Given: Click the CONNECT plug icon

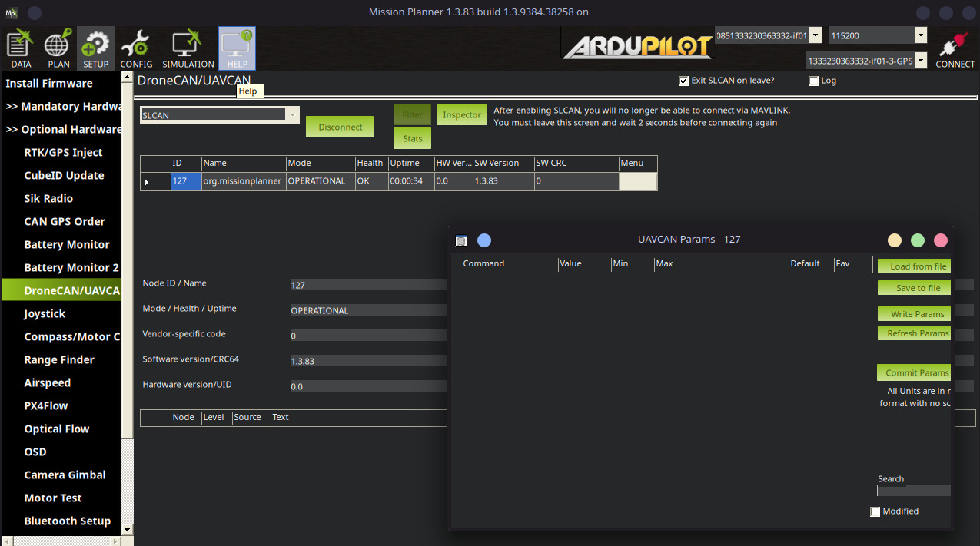Looking at the screenshot, I should click(955, 48).
